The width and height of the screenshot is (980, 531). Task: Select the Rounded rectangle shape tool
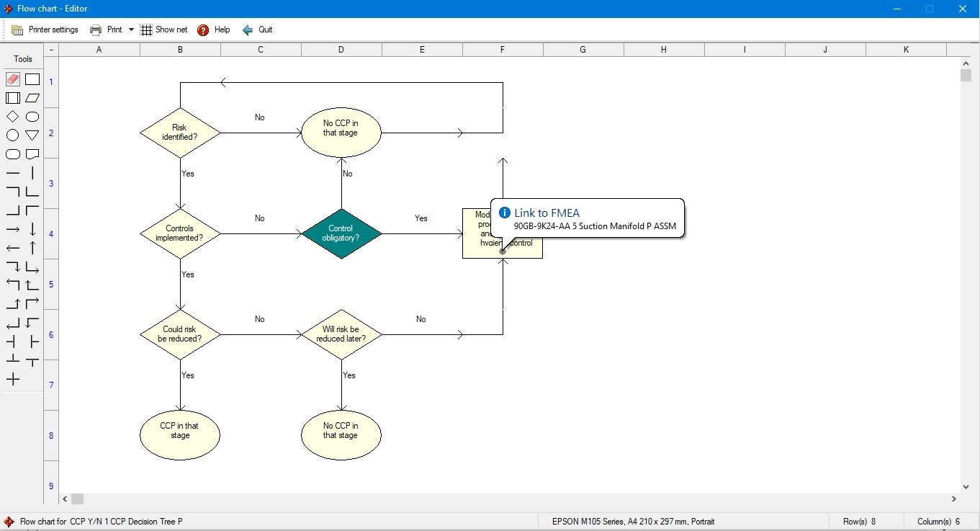click(x=13, y=154)
